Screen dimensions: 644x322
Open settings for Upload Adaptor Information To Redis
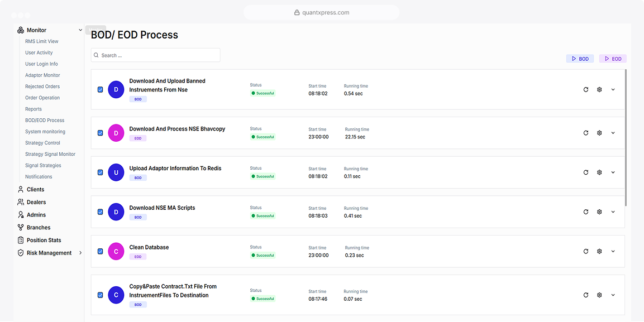point(599,172)
